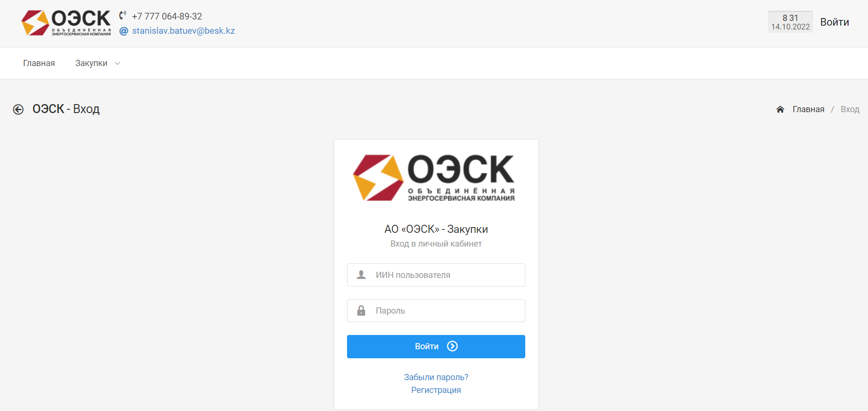
Task: Click Главная in the breadcrumb
Action: tap(808, 109)
